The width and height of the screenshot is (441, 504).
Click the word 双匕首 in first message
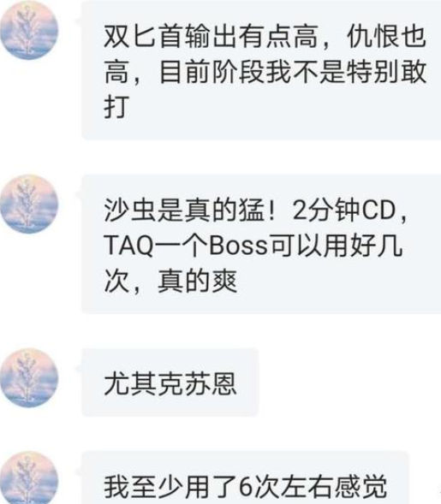click(x=144, y=36)
